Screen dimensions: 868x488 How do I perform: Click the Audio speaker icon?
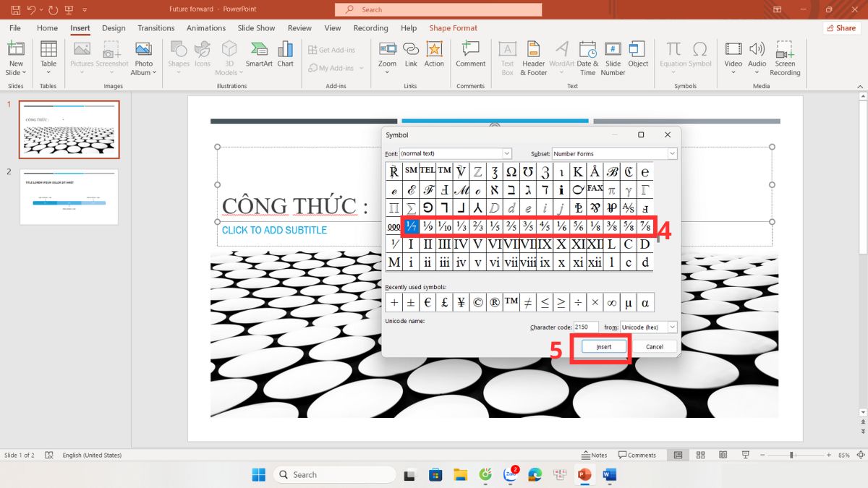click(x=757, y=49)
